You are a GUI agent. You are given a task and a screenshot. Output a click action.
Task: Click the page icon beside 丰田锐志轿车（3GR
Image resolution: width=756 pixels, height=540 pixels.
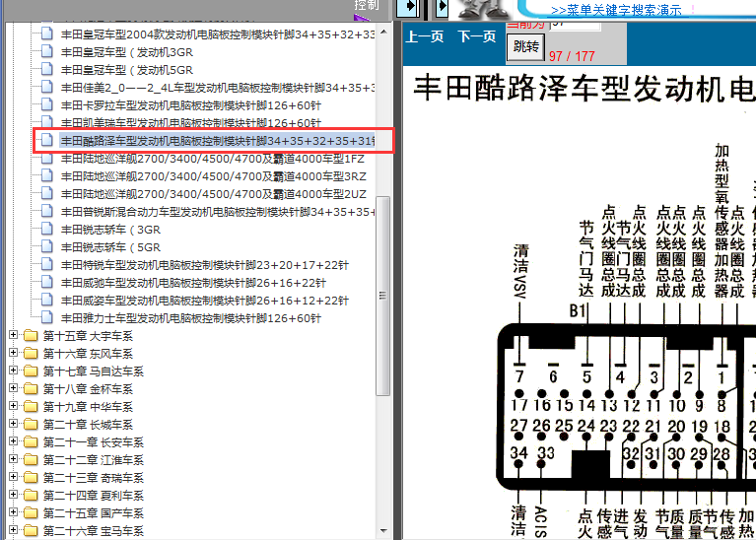[x=46, y=229]
